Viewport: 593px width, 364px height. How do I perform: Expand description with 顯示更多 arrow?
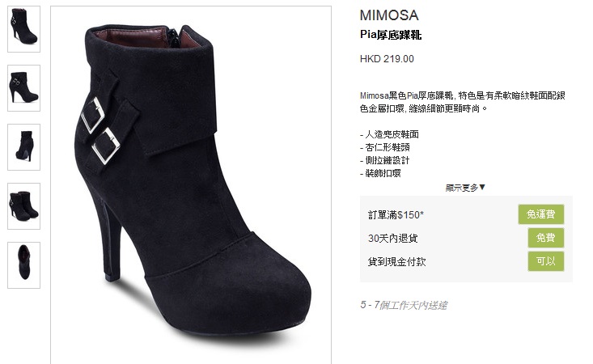pyautogui.click(x=465, y=188)
